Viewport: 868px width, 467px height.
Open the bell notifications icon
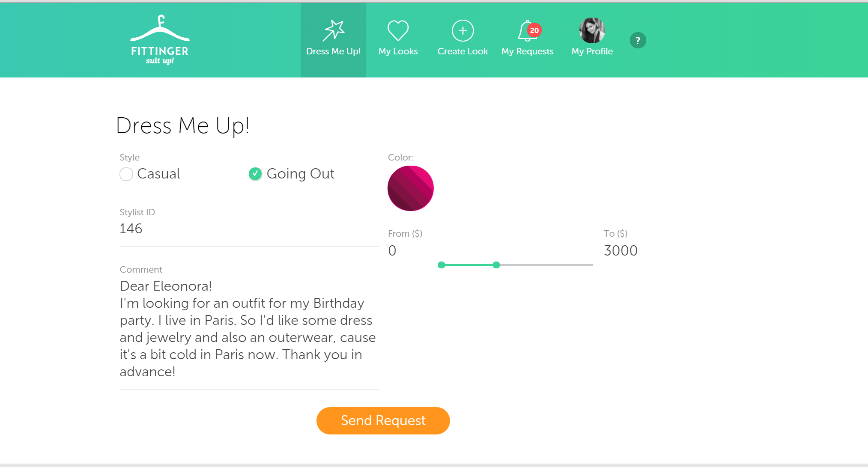click(x=526, y=31)
